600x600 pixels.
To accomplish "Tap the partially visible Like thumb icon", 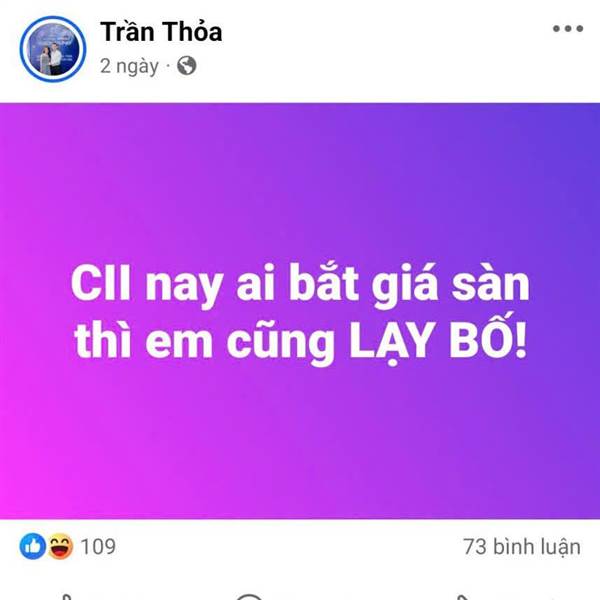I will click(x=67, y=597).
